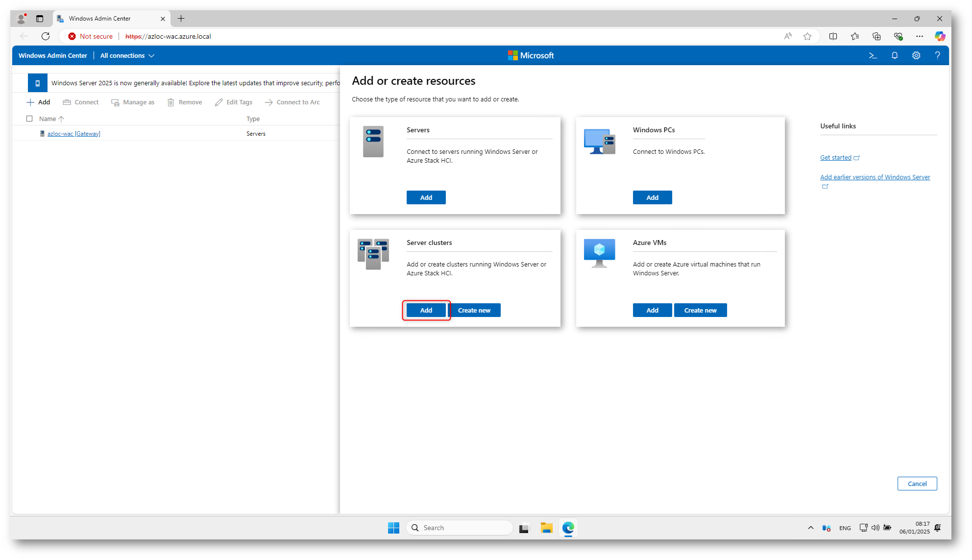The height and width of the screenshot is (560, 972).
Task: Open a new browser tab
Action: [x=181, y=19]
